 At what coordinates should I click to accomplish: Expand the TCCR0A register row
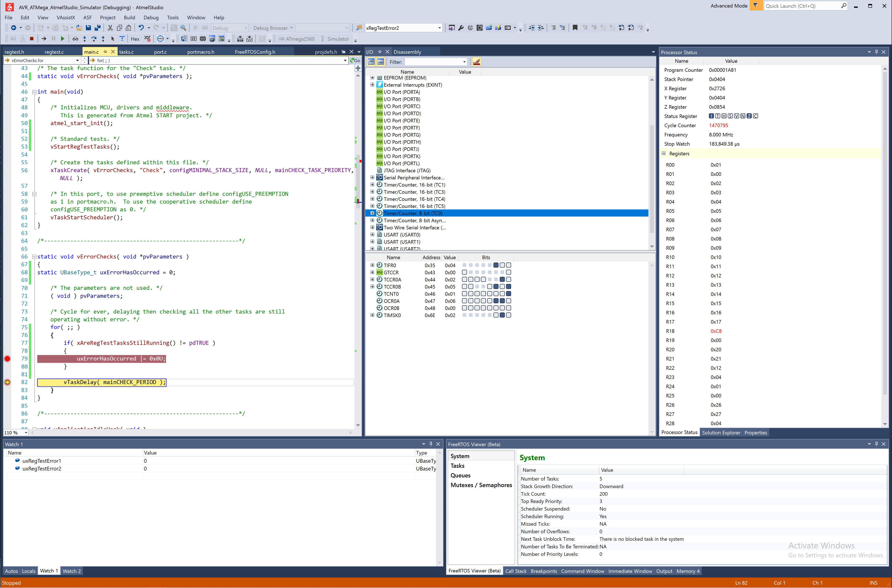click(372, 280)
